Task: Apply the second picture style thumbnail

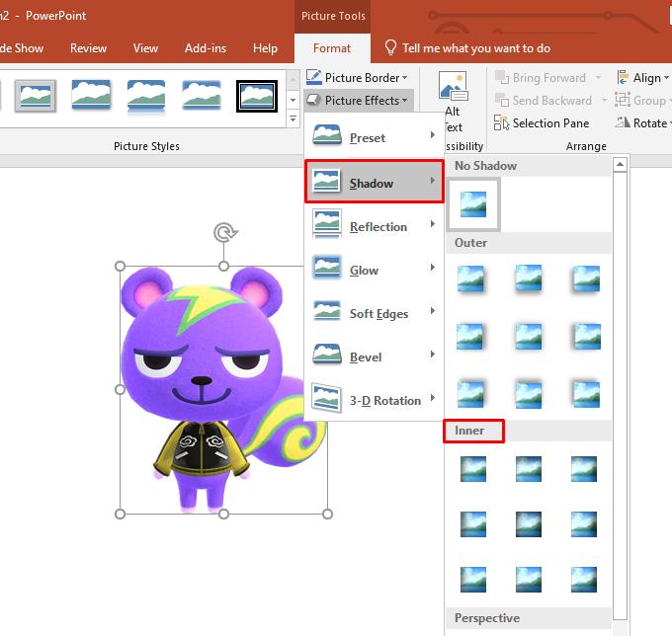Action: [x=91, y=95]
